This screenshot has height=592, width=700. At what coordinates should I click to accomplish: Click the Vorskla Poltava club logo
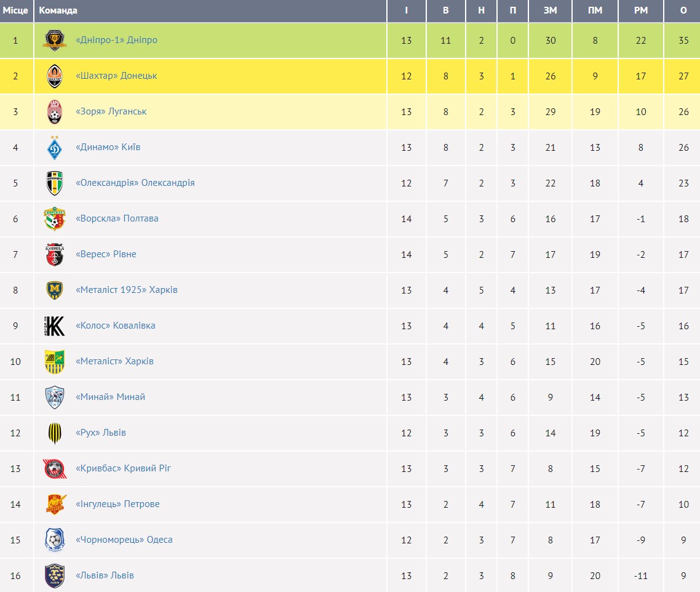pyautogui.click(x=55, y=219)
